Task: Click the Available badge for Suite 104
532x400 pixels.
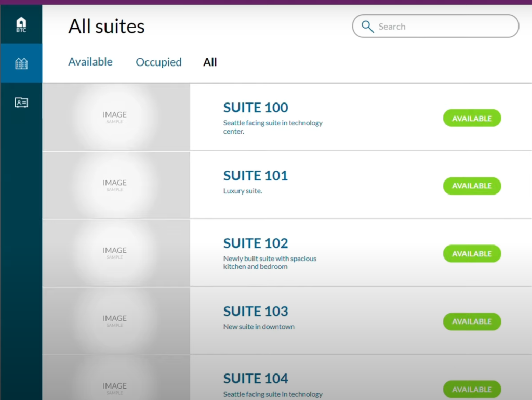Action: click(x=472, y=389)
